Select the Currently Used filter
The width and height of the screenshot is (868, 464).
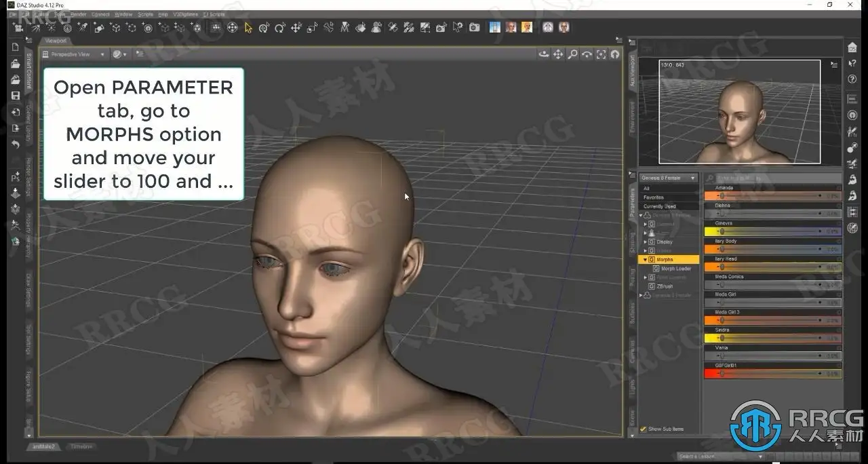[660, 206]
